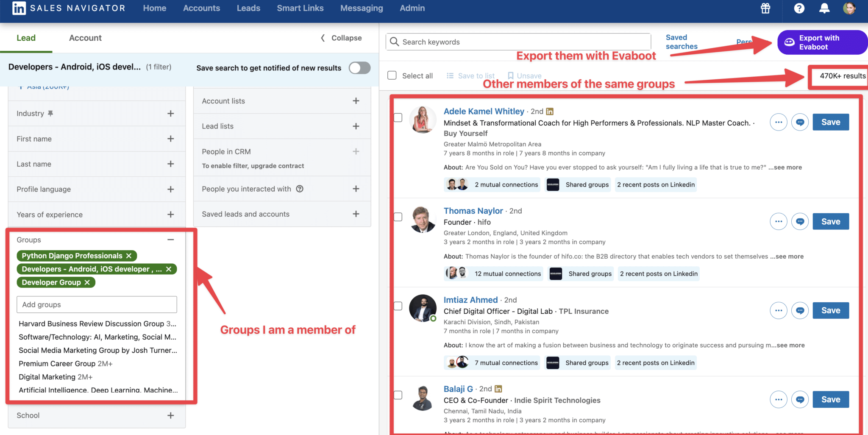
Task: Open notifications bell
Action: [824, 8]
